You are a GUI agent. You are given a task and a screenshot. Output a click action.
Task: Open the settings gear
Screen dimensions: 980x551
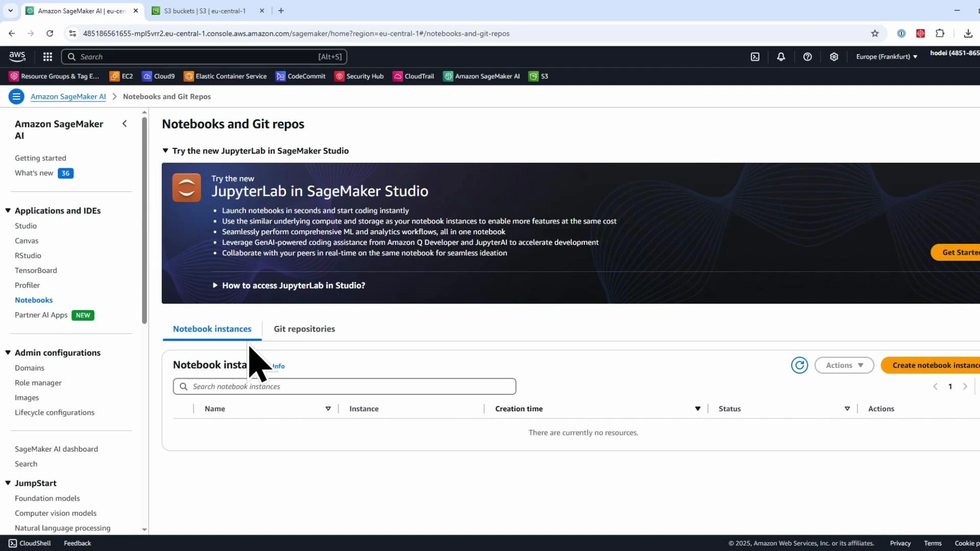pos(834,57)
